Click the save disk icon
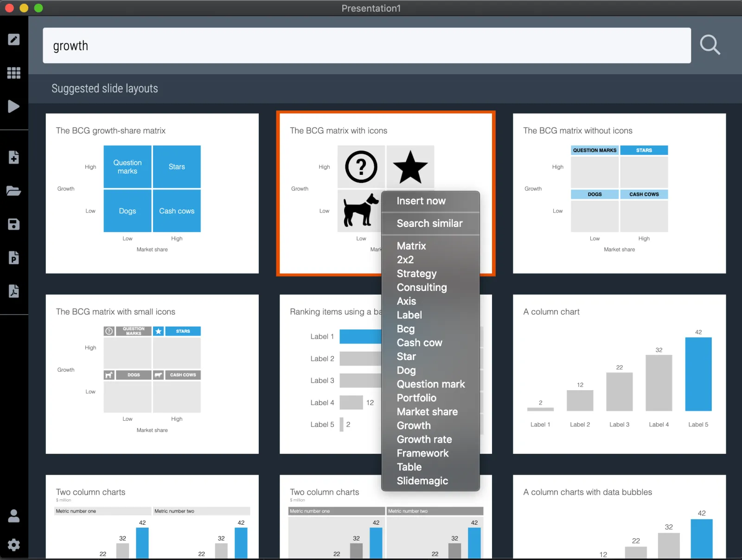The image size is (742, 560). pos(14,225)
